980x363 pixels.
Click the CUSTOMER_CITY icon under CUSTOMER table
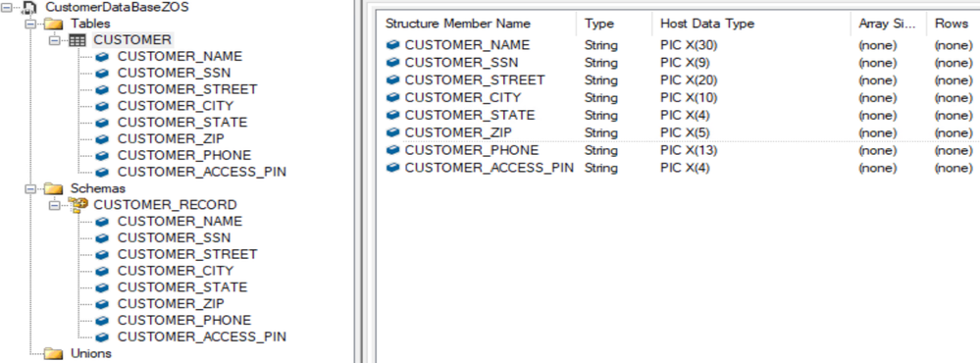(x=102, y=106)
